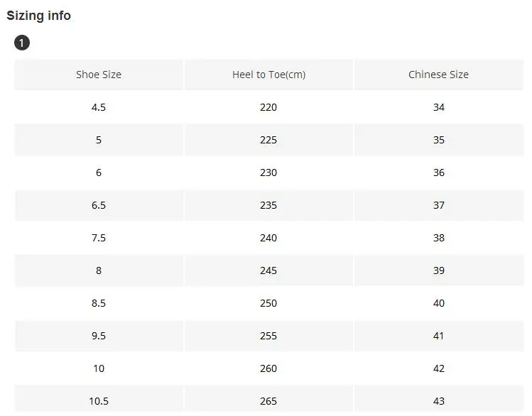This screenshot has height=416, width=532.
Task: Click heel to toe value 235
Action: coord(268,205)
